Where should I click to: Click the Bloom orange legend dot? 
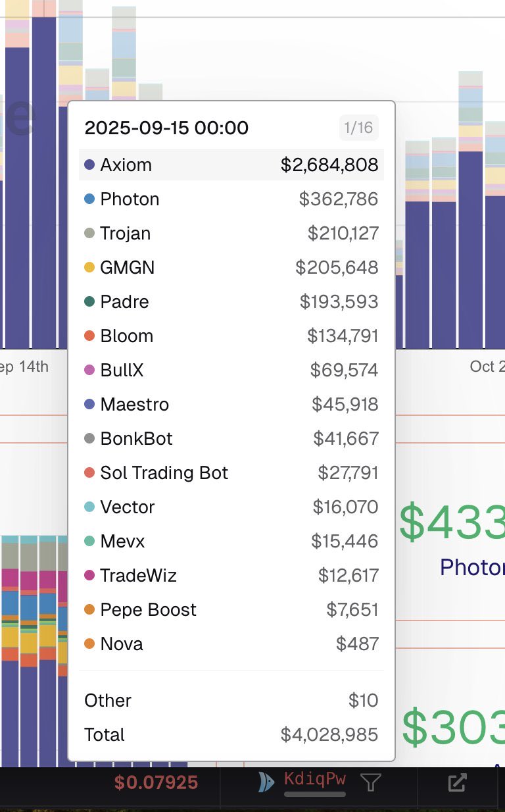tap(90, 336)
